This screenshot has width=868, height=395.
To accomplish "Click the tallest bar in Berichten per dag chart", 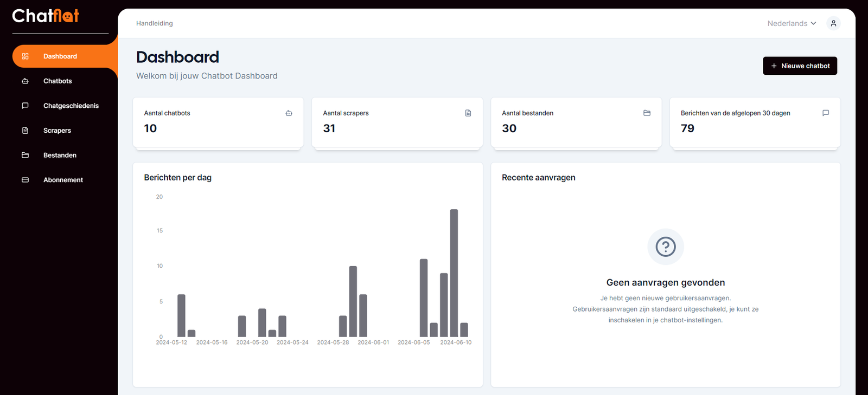I will click(x=454, y=273).
